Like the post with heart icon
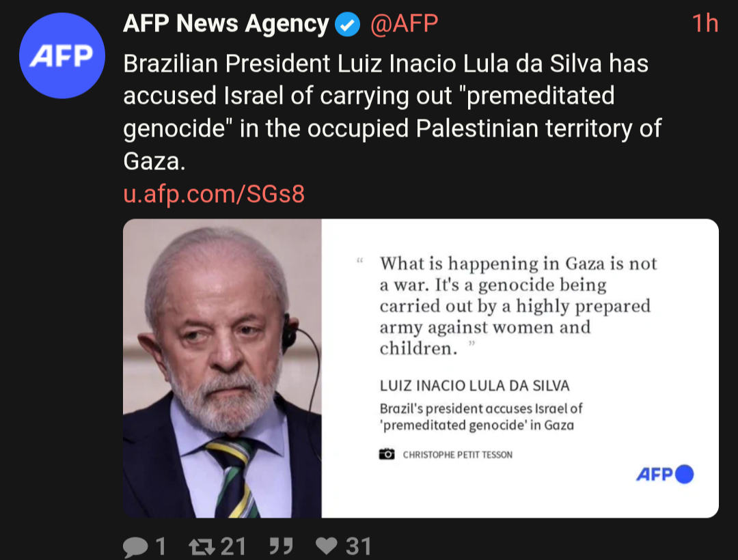738x560 pixels. [x=326, y=546]
